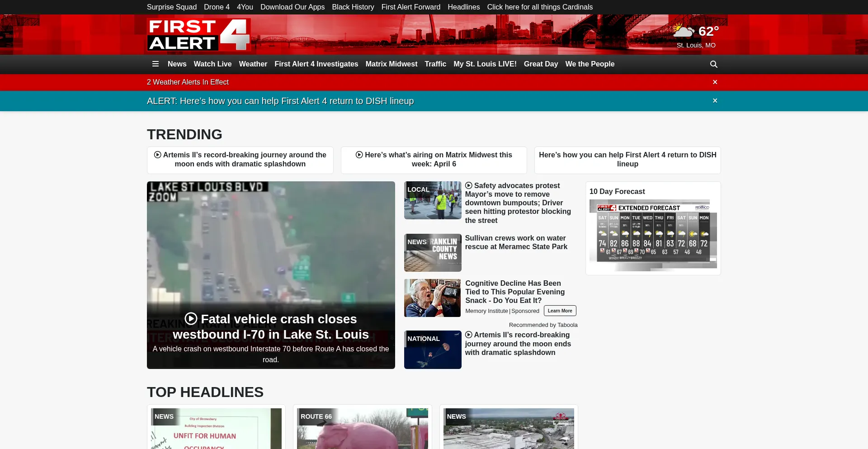Open Great Day nav item
The width and height of the screenshot is (868, 449).
click(541, 64)
